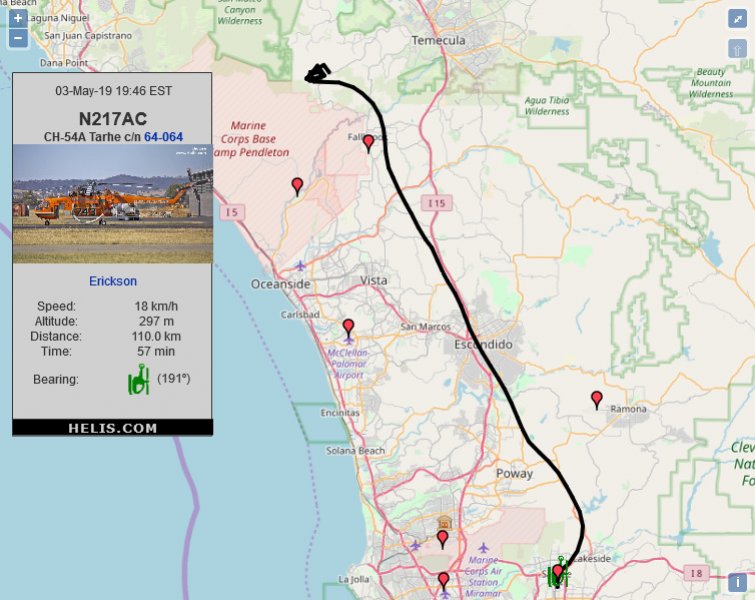The width and height of the screenshot is (755, 600).
Task: Click the N217AC registration heading
Action: tap(113, 119)
